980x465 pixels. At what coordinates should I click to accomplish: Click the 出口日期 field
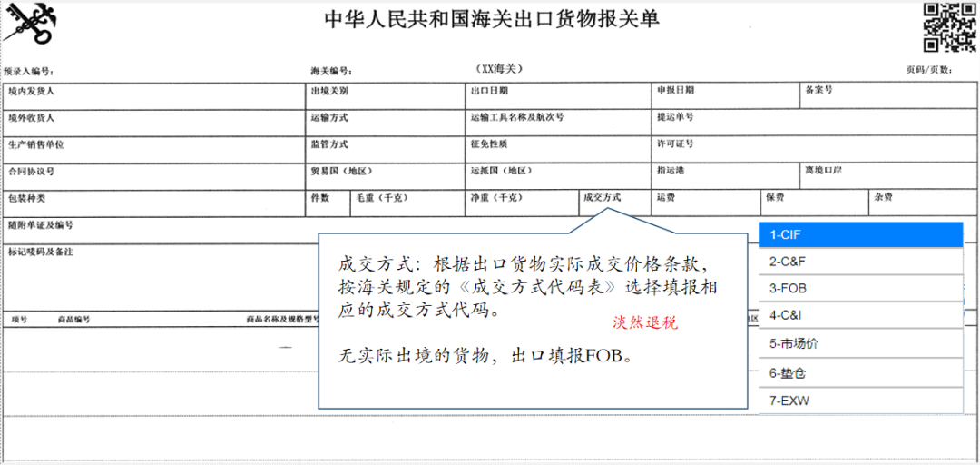(559, 96)
